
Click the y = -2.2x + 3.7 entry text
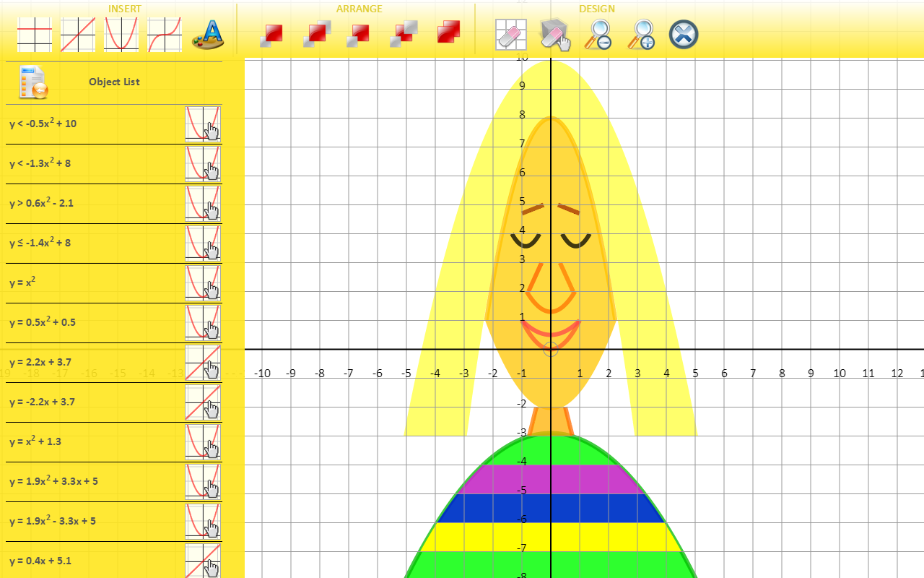point(42,402)
